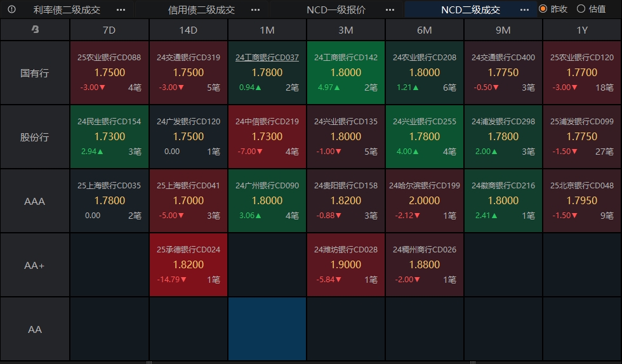Open the more options dots for NCD一级报价
The height and width of the screenshot is (364, 622).
pos(390,10)
